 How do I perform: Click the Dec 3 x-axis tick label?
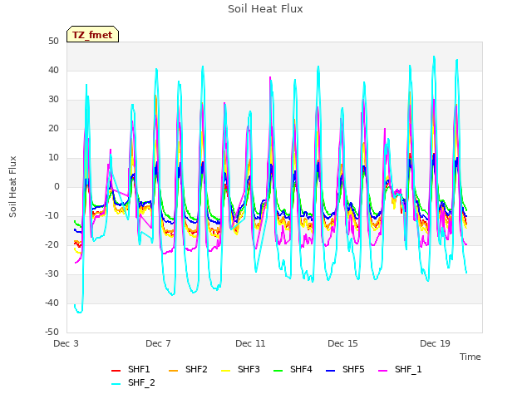(x=66, y=343)
